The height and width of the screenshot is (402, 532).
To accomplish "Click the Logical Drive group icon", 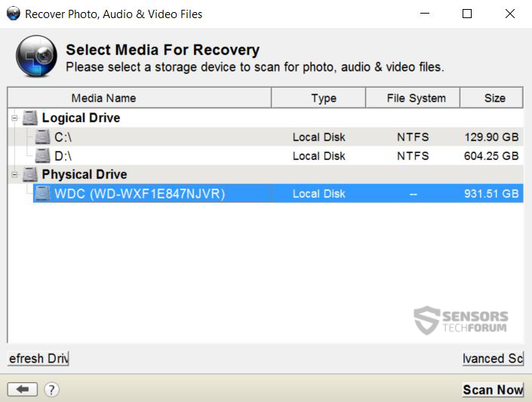I will [30, 118].
